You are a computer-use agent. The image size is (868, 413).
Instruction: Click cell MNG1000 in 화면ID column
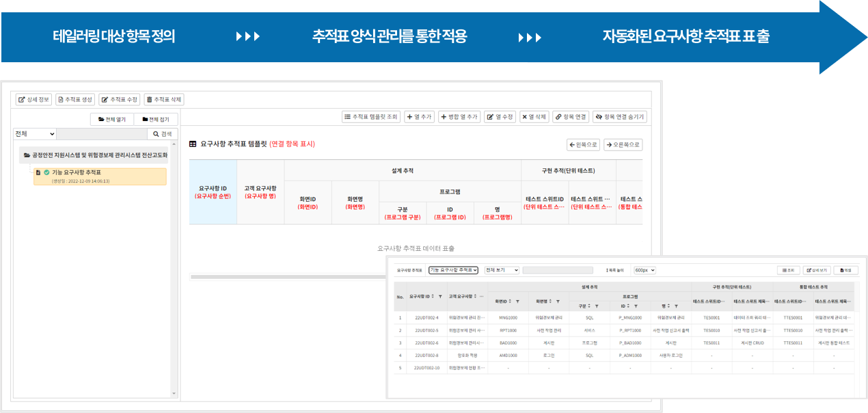[508, 318]
